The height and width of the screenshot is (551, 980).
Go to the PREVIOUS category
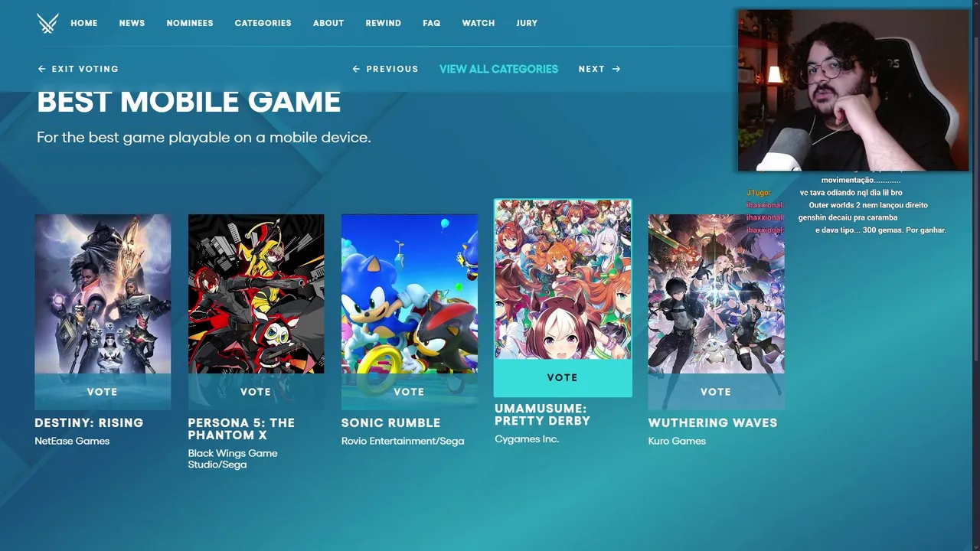coord(385,69)
